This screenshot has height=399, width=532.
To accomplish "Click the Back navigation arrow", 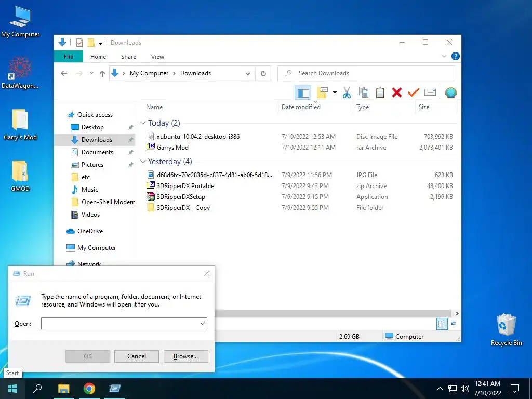I will (64, 73).
